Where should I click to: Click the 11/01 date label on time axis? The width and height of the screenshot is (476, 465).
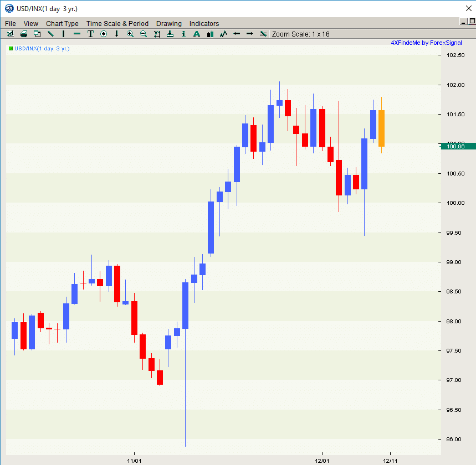click(134, 461)
